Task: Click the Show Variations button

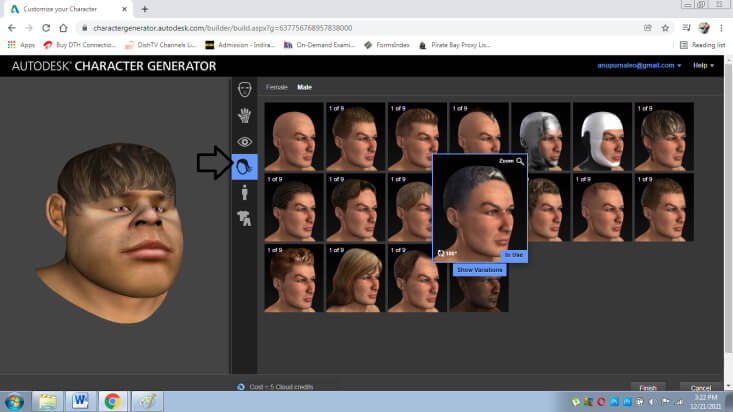Action: pos(480,270)
